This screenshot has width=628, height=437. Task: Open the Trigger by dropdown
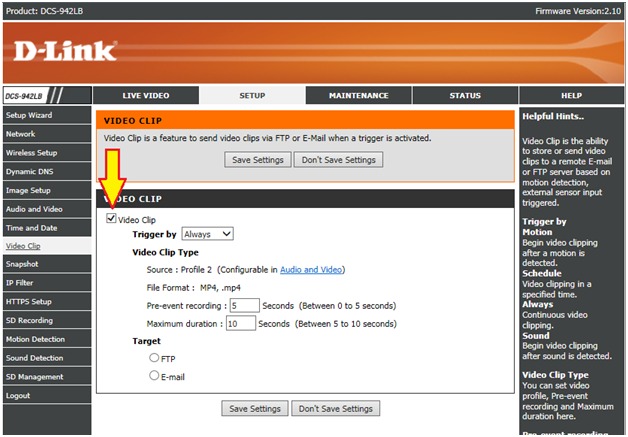point(207,233)
